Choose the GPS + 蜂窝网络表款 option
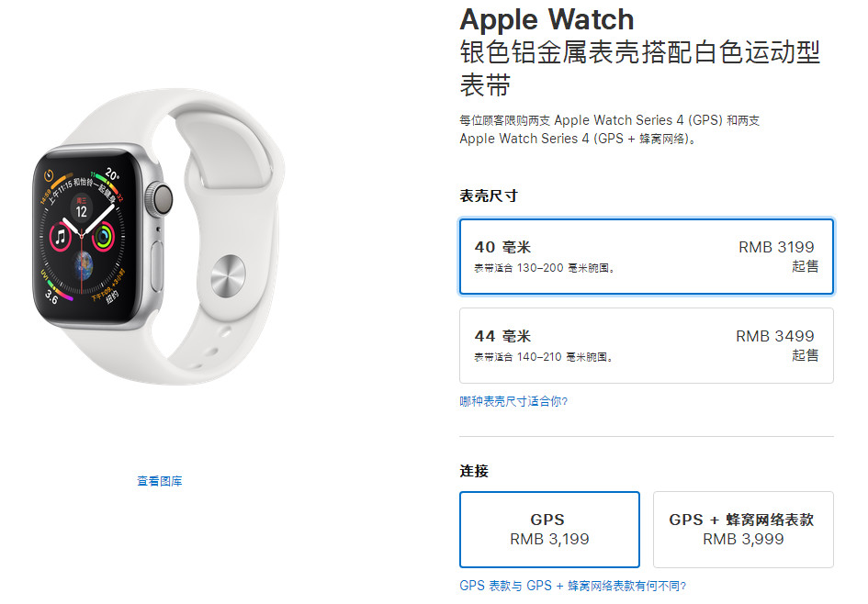 point(743,530)
